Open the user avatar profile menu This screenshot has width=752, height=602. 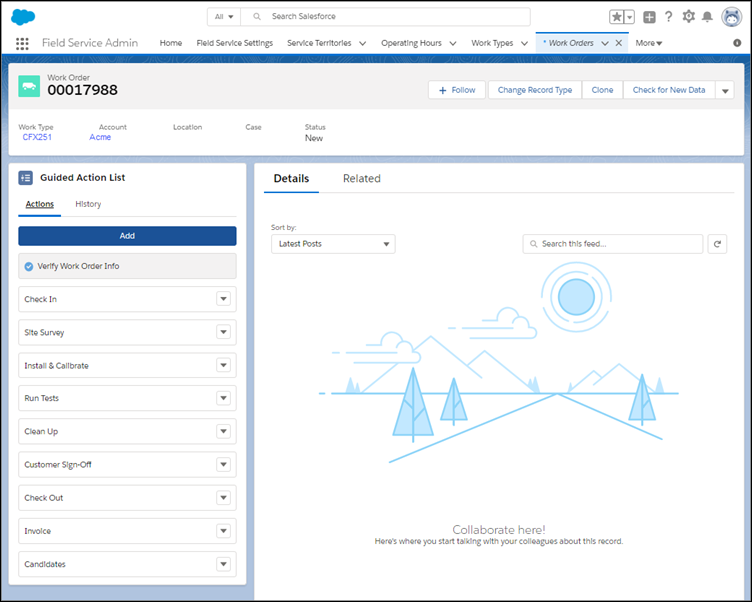(x=731, y=17)
